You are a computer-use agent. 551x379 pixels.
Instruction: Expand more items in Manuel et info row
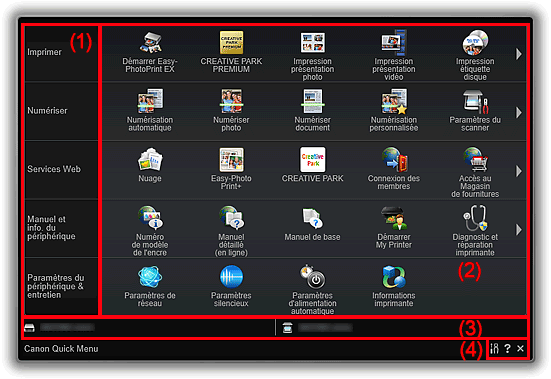(x=519, y=230)
